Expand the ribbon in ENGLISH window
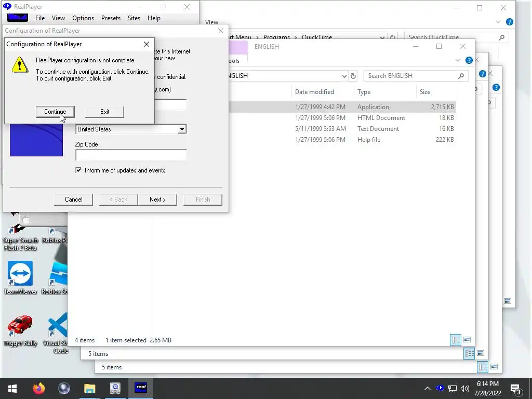This screenshot has height=399, width=532. pos(457,60)
